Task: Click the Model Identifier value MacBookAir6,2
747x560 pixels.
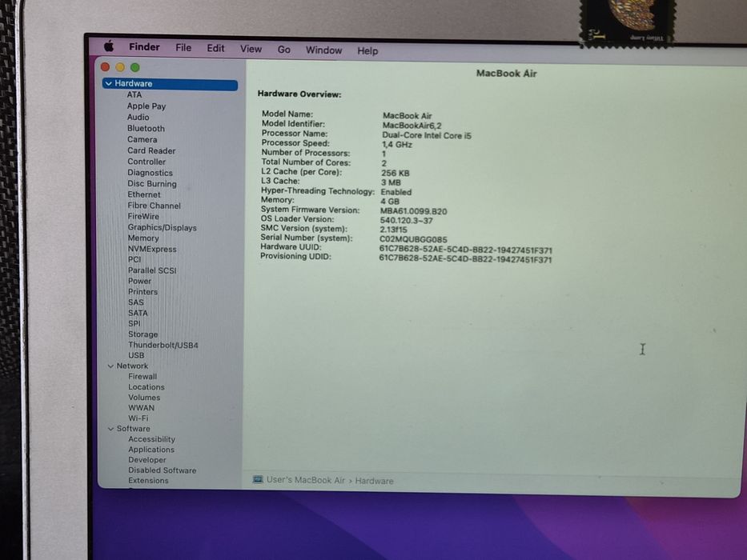Action: (x=412, y=126)
